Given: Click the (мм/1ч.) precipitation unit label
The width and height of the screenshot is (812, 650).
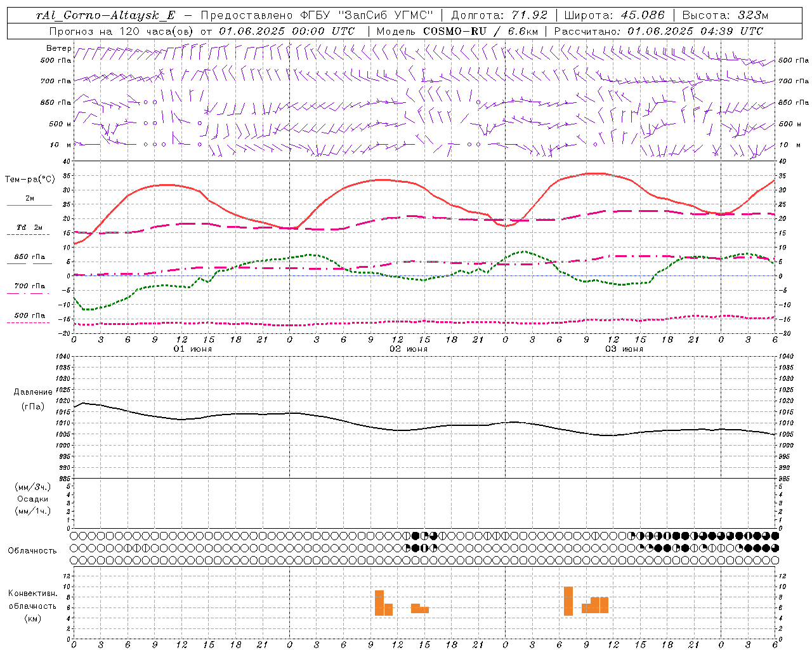Looking at the screenshot, I should tap(33, 511).
